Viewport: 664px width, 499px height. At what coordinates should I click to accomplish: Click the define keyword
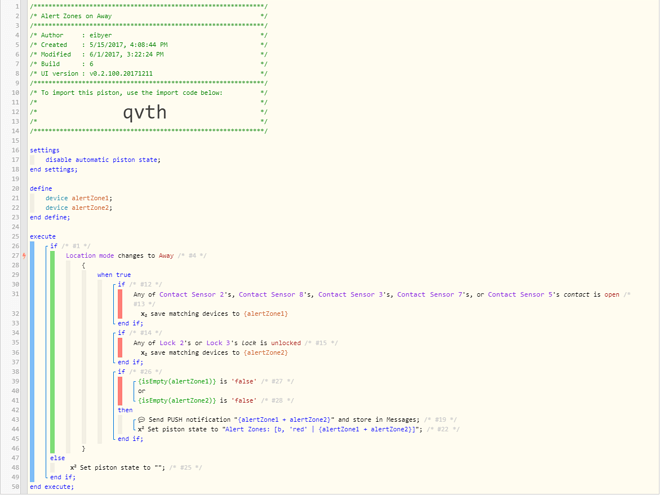41,189
